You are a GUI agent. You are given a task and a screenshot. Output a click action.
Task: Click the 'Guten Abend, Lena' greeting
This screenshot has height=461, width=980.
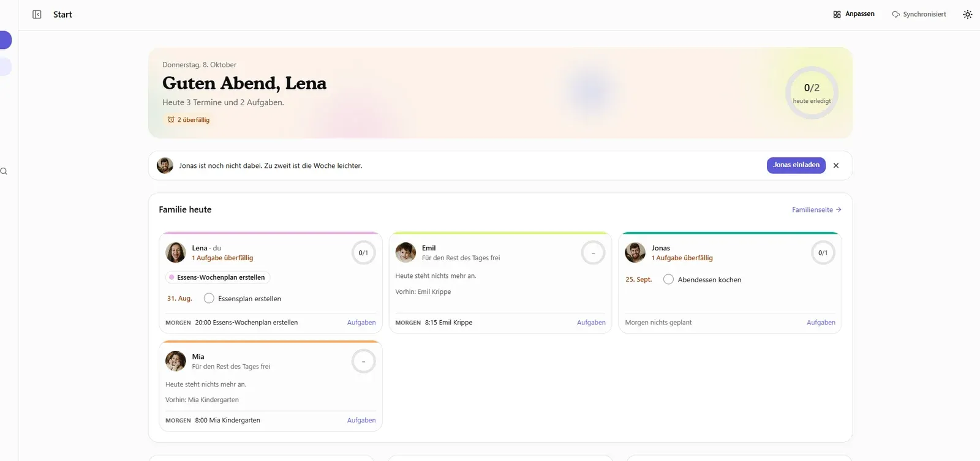pos(244,83)
